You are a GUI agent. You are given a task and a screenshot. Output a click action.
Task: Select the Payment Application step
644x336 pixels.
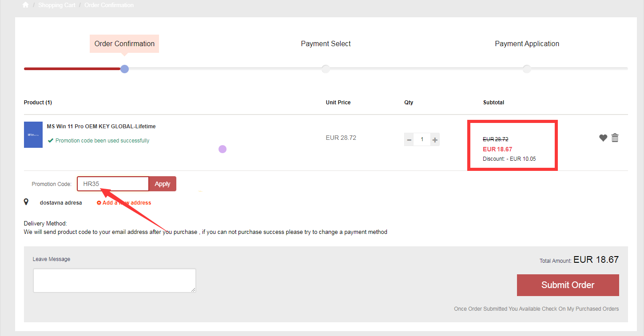527,43
